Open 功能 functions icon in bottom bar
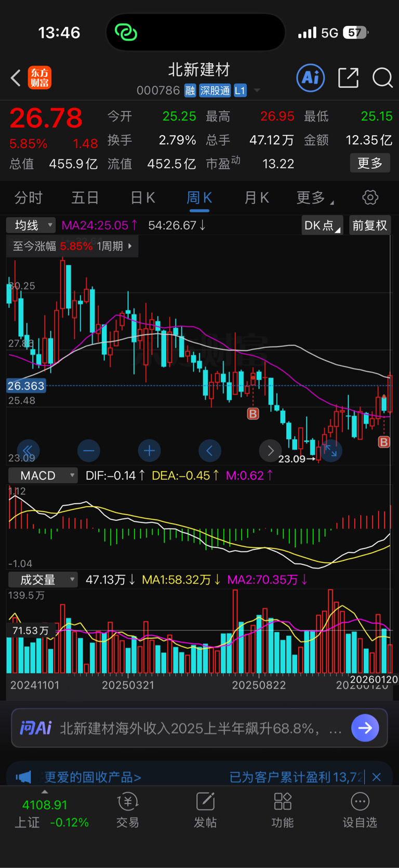 point(283,801)
